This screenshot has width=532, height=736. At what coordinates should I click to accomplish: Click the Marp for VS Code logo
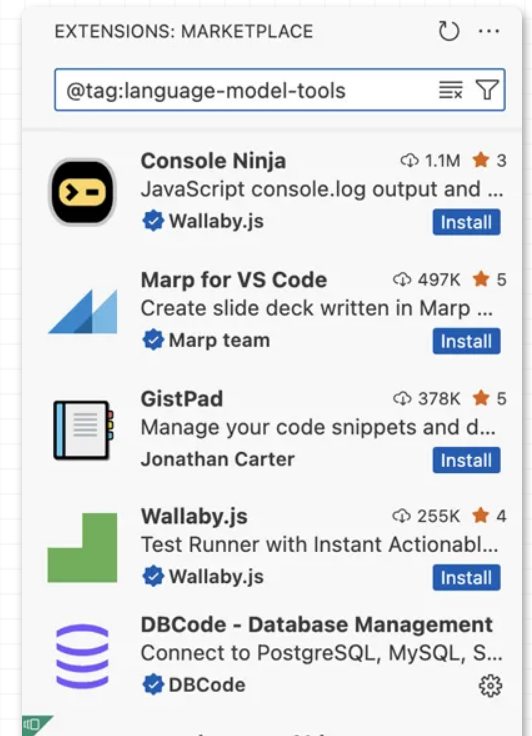point(83,311)
